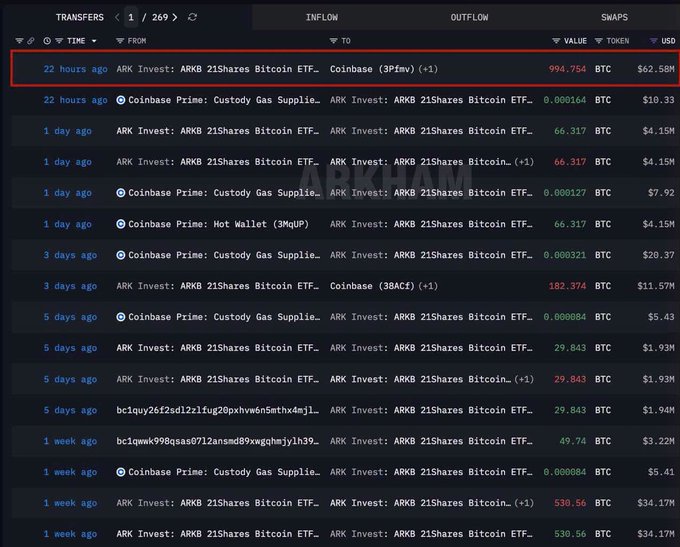Sort by the VALUE column header

tap(575, 41)
